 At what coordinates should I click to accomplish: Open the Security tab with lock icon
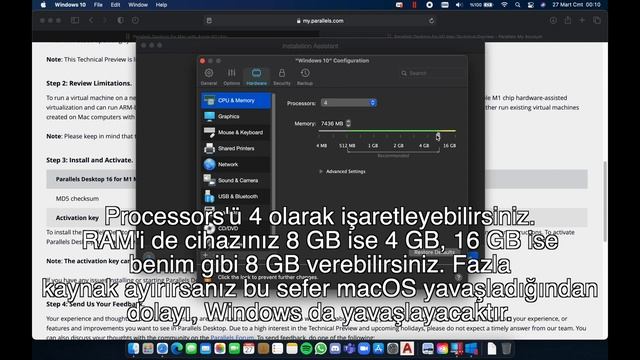point(282,77)
